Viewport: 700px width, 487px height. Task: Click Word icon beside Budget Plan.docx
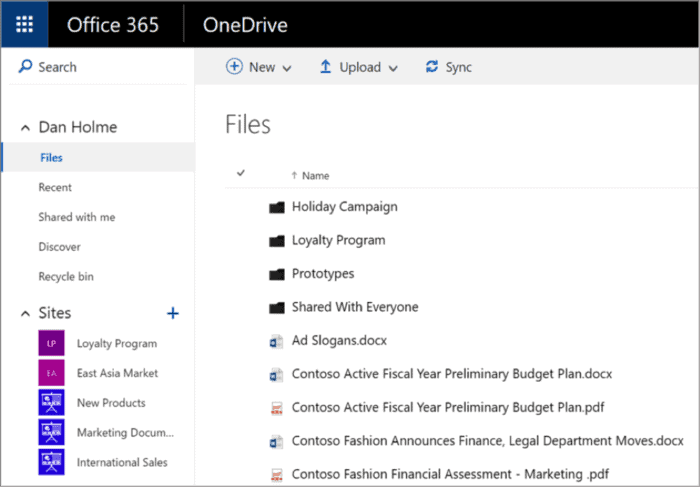[x=276, y=375]
